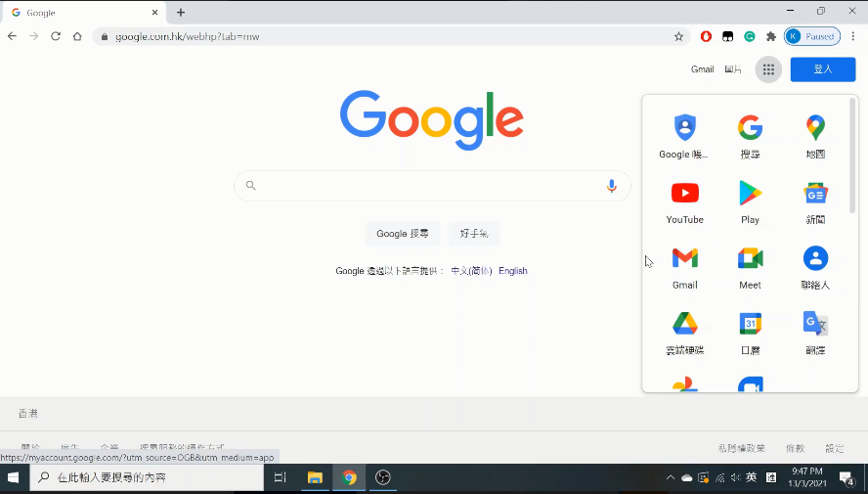Image resolution: width=868 pixels, height=494 pixels.
Task: Open Google Photos at panel bottom
Action: point(685,383)
